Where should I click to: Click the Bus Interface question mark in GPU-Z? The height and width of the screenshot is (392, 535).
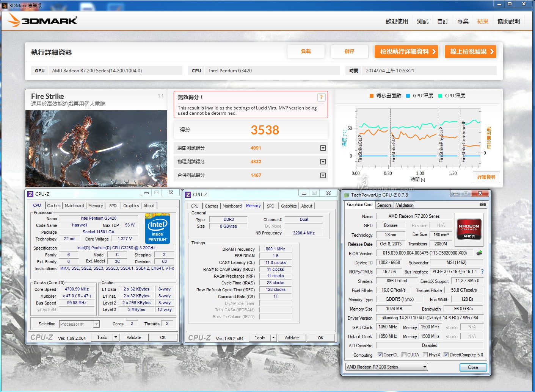point(482,272)
